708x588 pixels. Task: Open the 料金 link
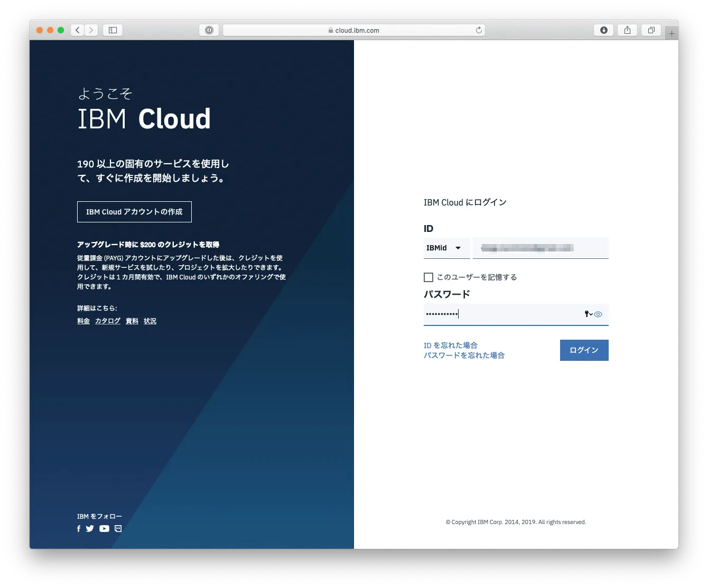click(83, 321)
